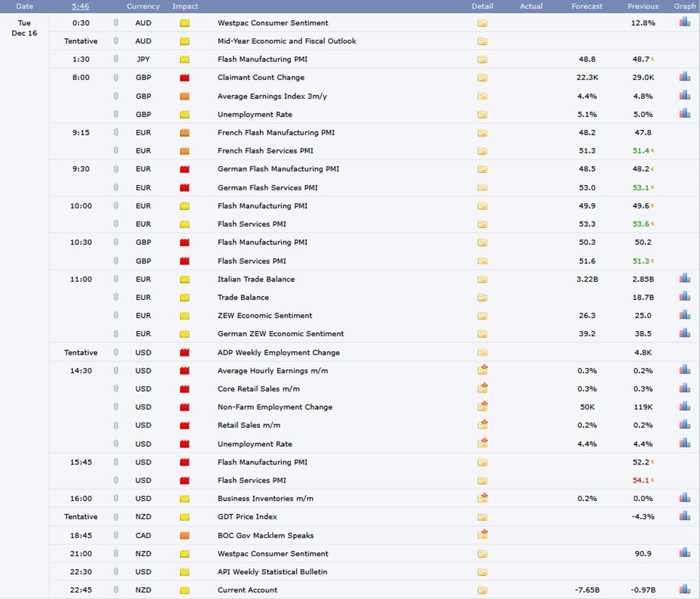700x599 pixels.
Task: Open the ADP Weekly Employment Change event
Action: coord(278,352)
